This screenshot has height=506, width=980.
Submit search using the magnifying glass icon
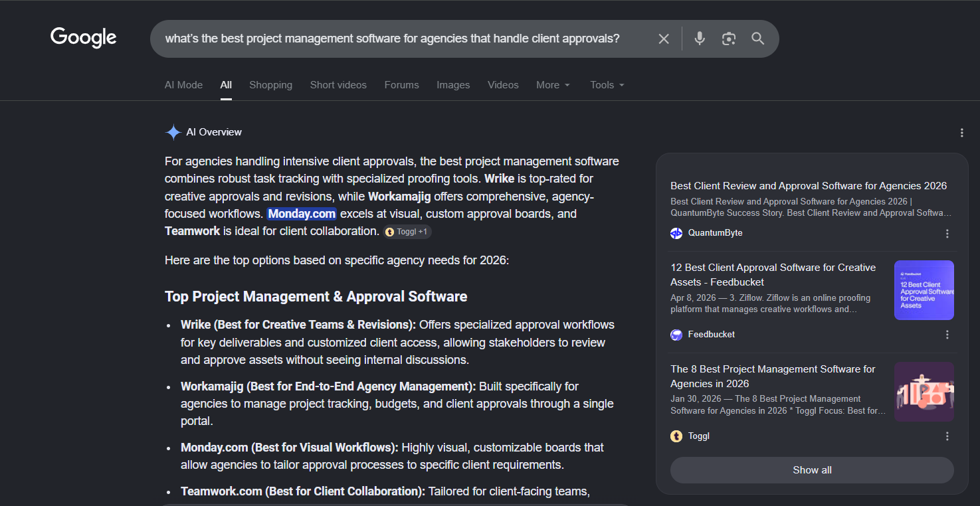pyautogui.click(x=758, y=39)
